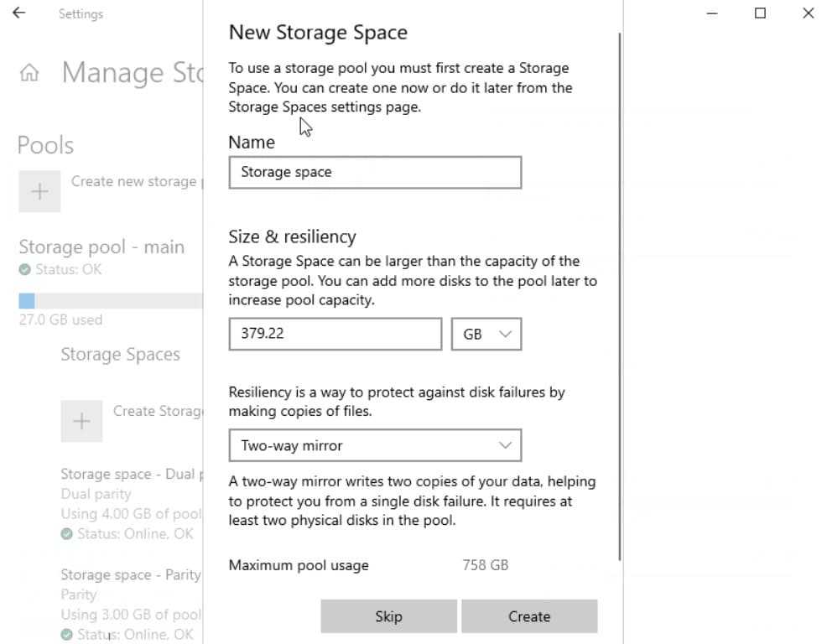Click the 'Storage Spaces' subheading
The image size is (827, 644).
(x=120, y=355)
